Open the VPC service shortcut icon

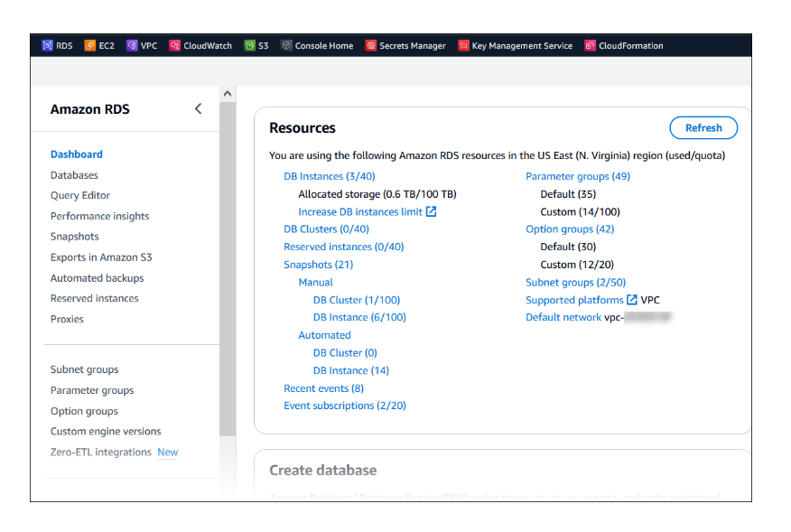point(132,45)
